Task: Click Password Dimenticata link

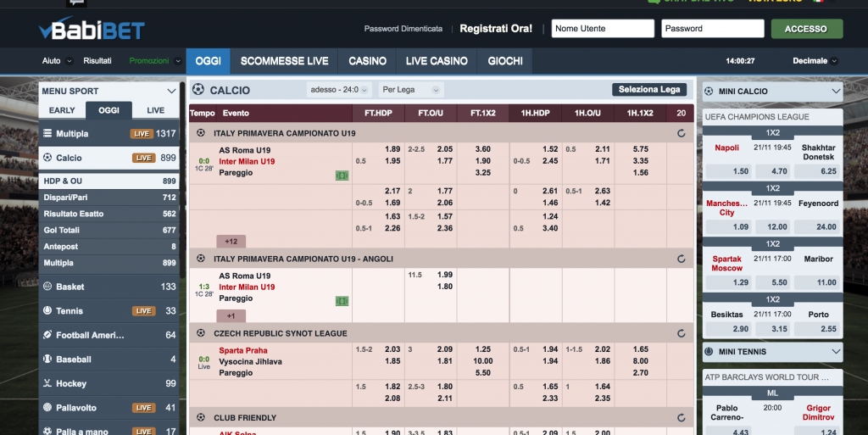Action: (x=403, y=29)
